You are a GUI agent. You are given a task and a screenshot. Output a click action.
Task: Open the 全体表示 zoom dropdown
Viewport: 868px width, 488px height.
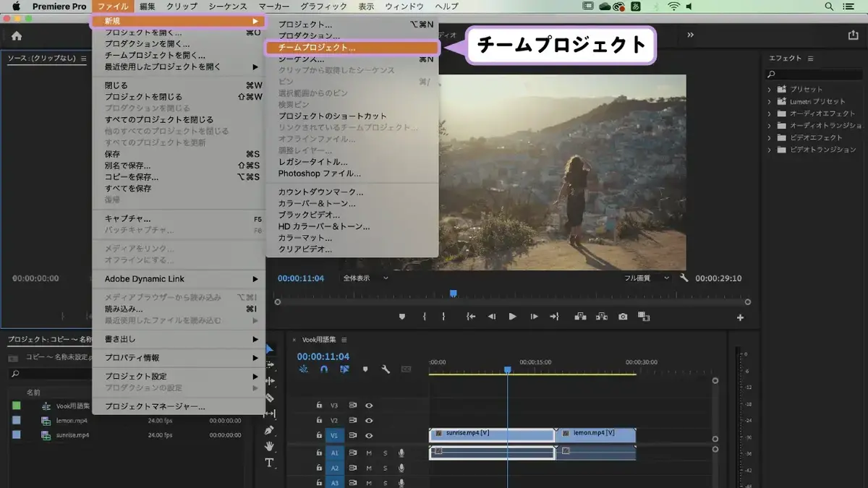[x=365, y=278]
